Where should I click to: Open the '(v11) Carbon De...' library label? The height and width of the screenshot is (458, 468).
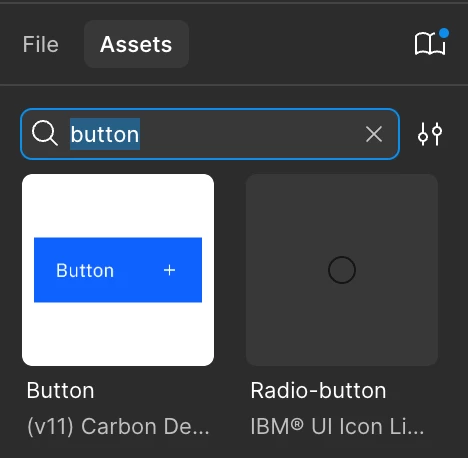coord(118,426)
